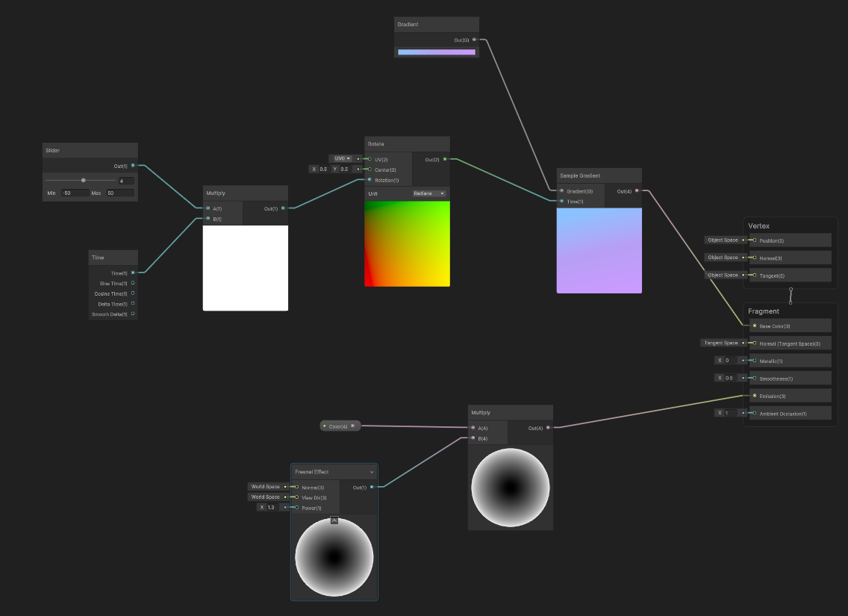This screenshot has width=848, height=616.
Task: Open the Object Space dropdown for vertex Normal(3)
Action: (x=723, y=258)
